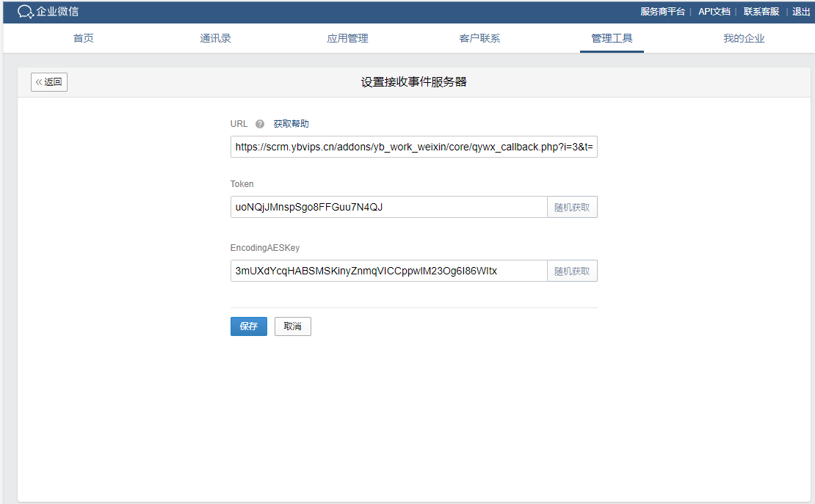815x504 pixels.
Task: Click the Token field label
Action: 242,184
